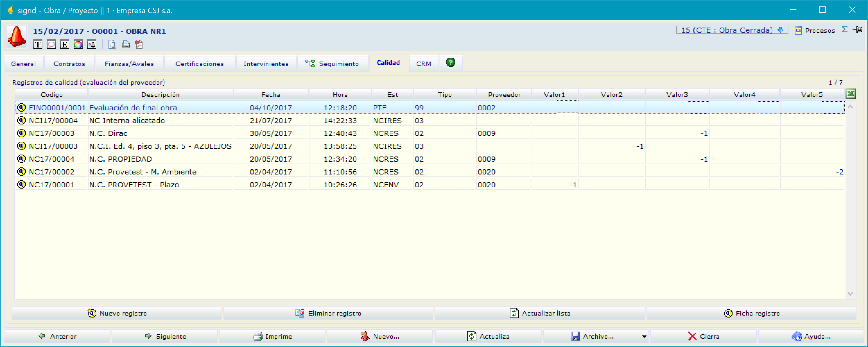
Task: Click the Imprime button
Action: [272, 336]
